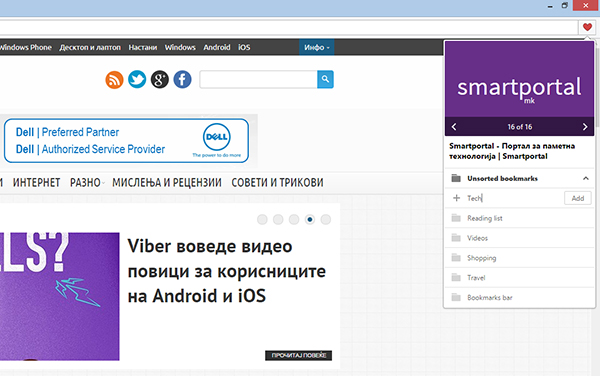Click the Bookmarks bar folder icon
Screen dimensions: 600x376
click(456, 297)
